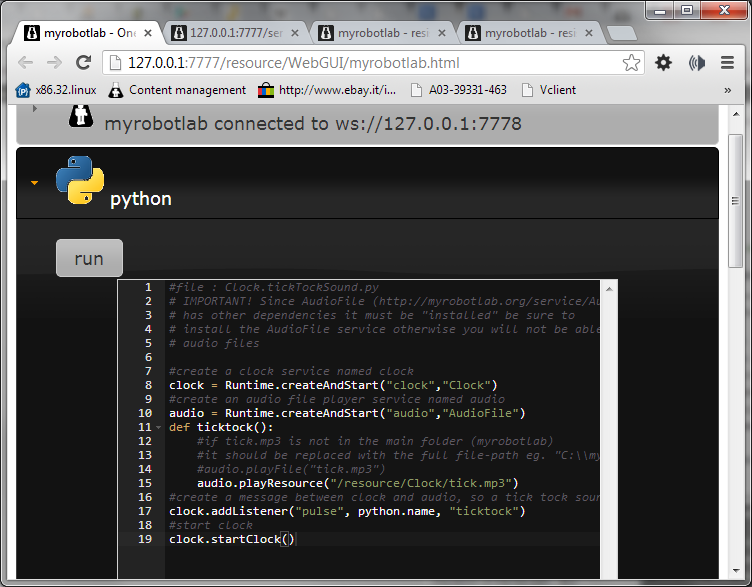Close the fourth myrobotlab tab

pos(589,33)
